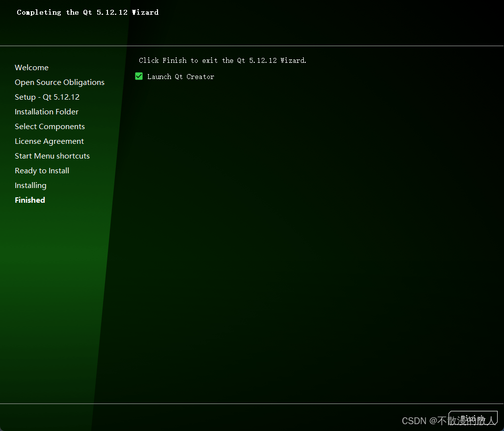Select the Installation Folder step
The image size is (504, 431).
(47, 112)
